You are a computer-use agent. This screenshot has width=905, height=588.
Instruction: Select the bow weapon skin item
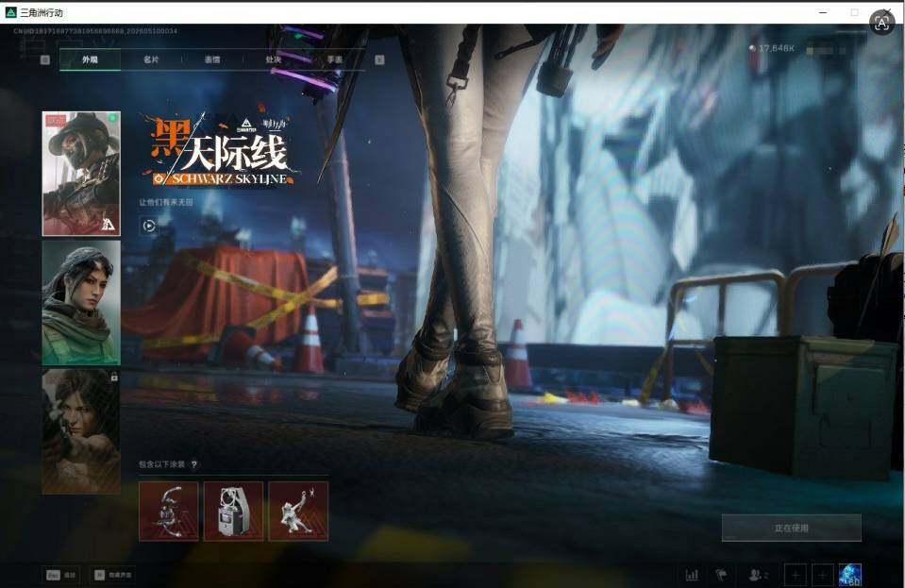(x=169, y=512)
